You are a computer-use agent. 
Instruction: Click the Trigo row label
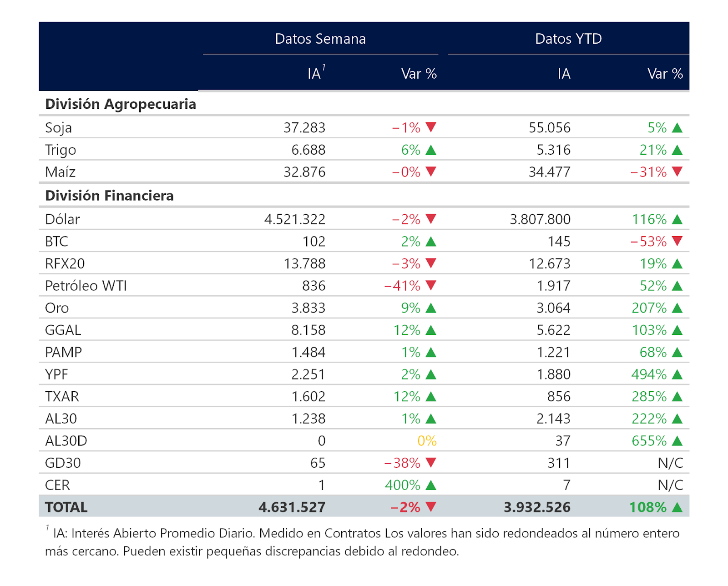point(61,150)
